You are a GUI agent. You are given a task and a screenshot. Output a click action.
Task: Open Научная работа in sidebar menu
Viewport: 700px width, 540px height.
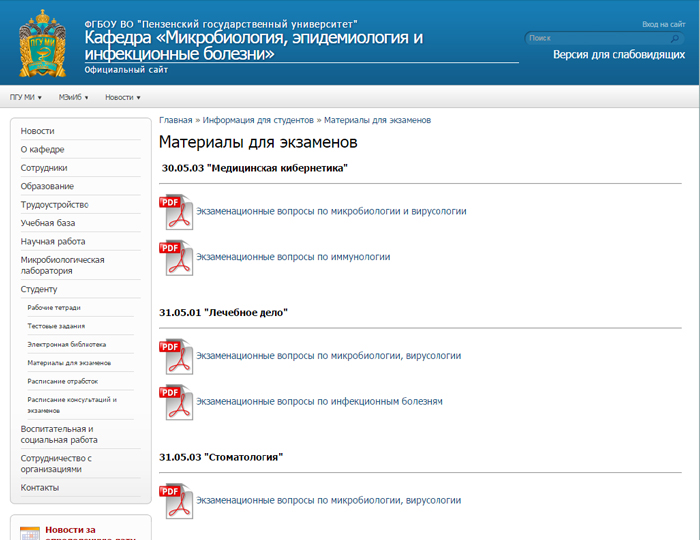pos(52,241)
